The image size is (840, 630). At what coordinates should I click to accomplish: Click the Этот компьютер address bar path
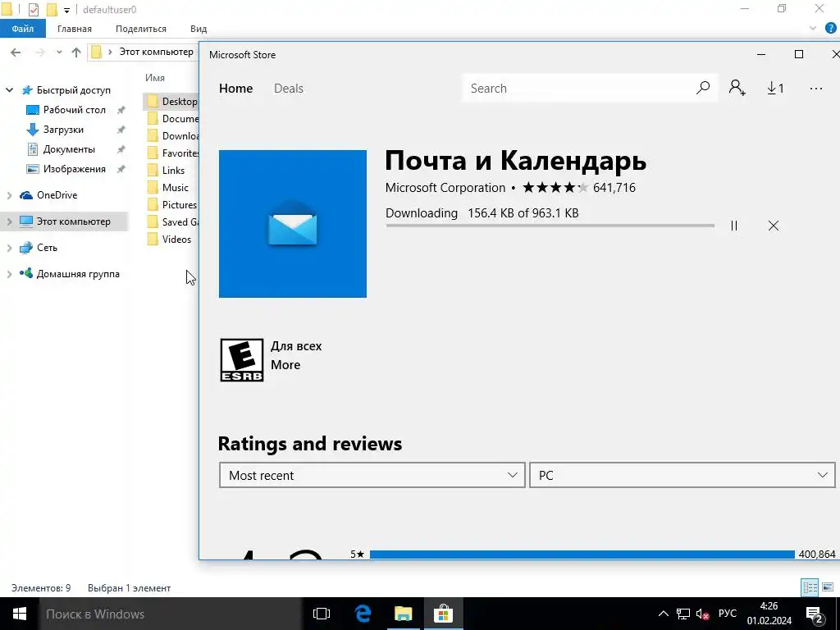point(156,52)
